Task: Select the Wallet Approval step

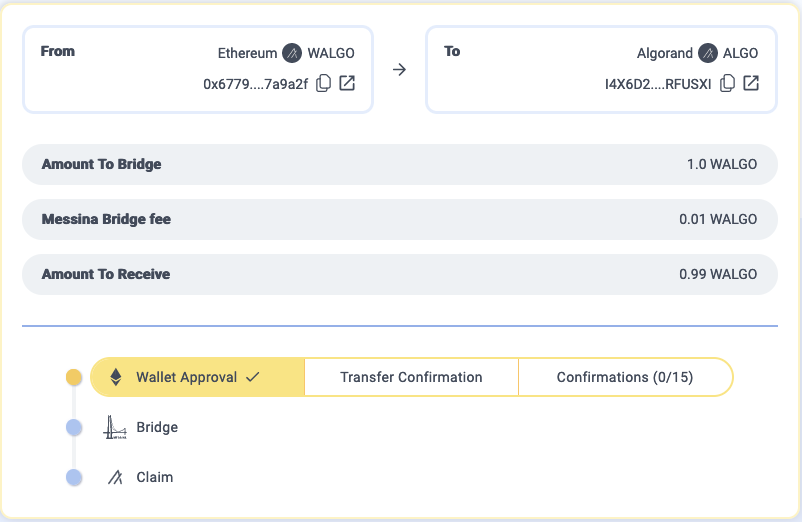Action: 197,377
